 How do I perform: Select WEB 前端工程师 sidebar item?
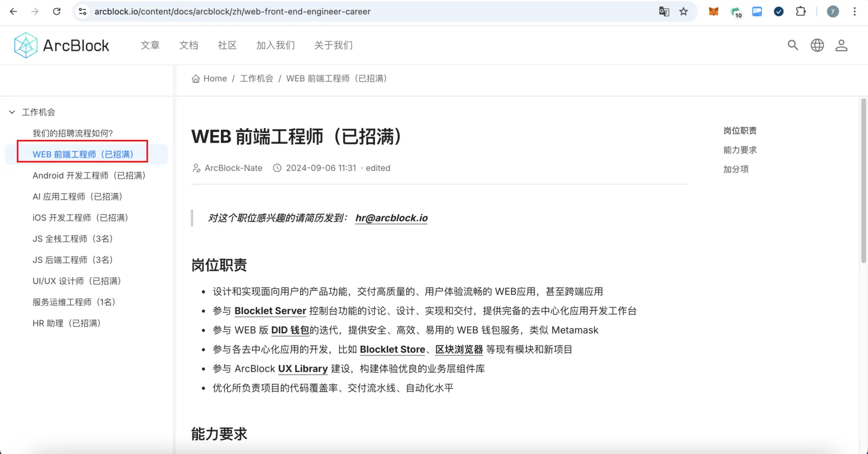pyautogui.click(x=83, y=154)
